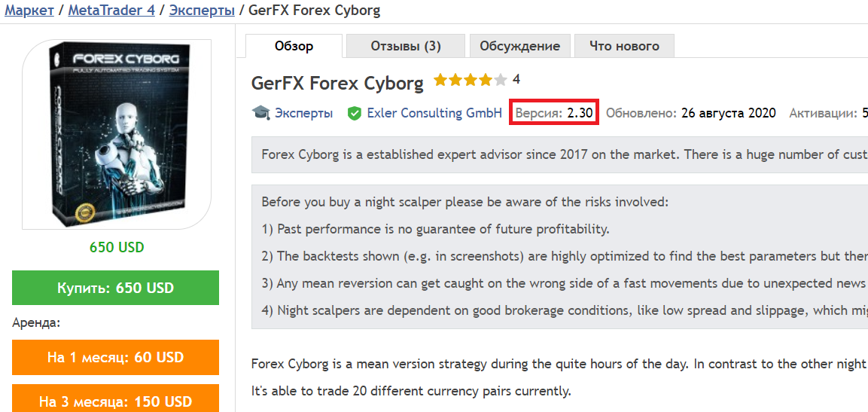
Task: Open the Forex Cyborg product box image
Action: coord(116,133)
